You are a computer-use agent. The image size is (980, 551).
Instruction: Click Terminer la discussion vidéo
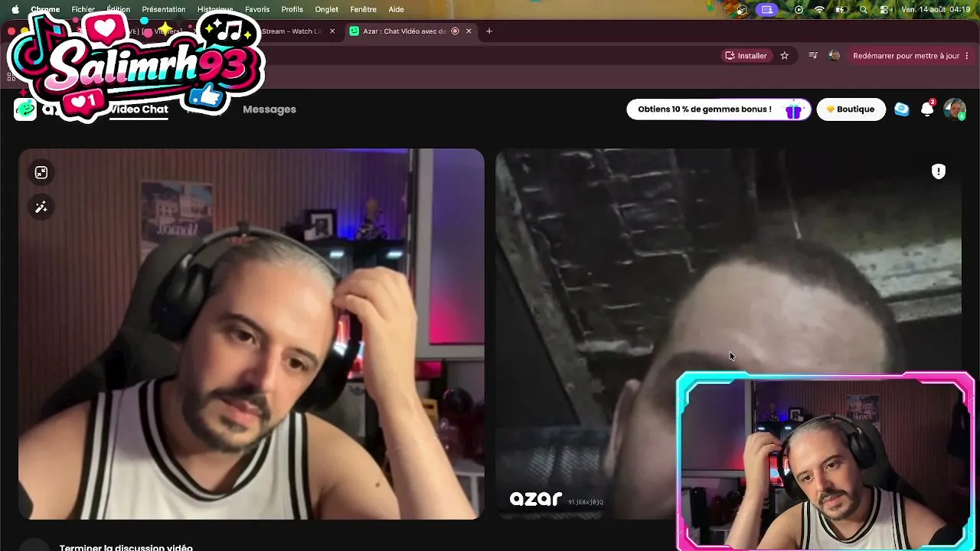(126, 547)
